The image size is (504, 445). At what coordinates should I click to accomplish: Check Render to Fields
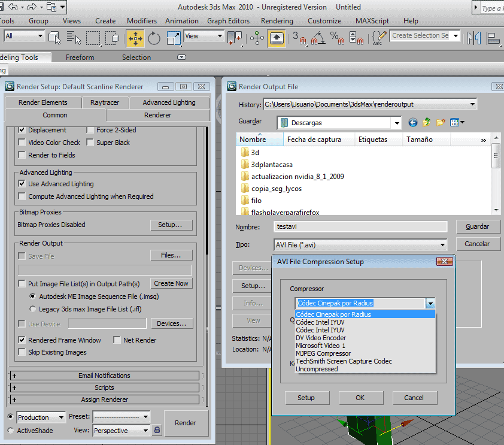point(22,155)
